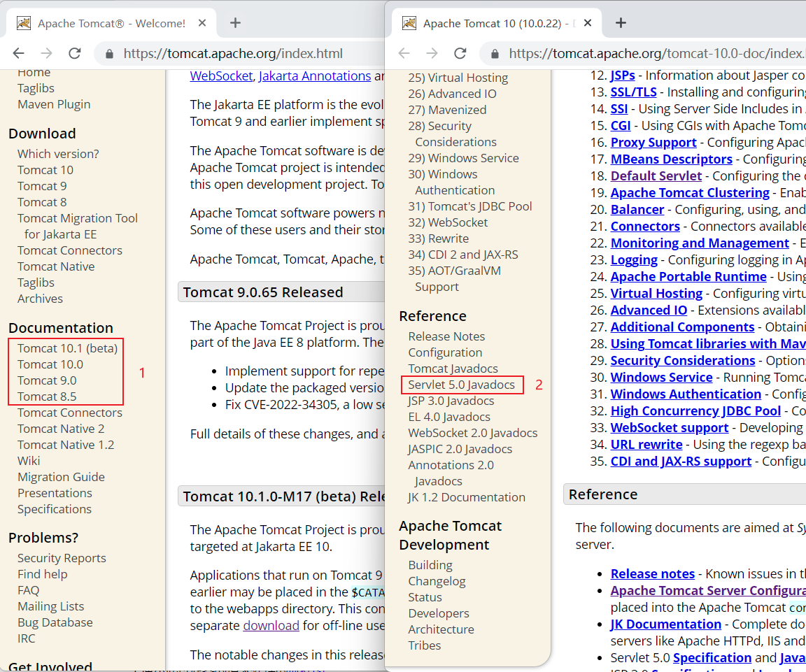The image size is (806, 672).
Task: Open Specifications link
Action: click(x=55, y=509)
